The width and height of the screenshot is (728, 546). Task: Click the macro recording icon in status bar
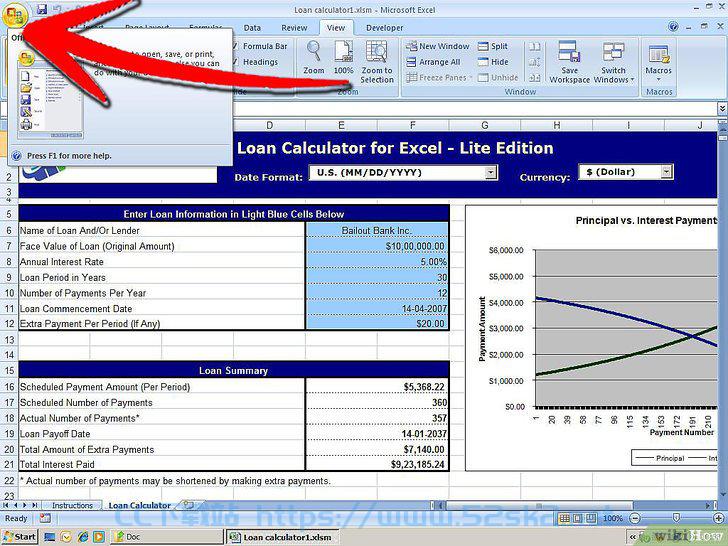point(45,518)
